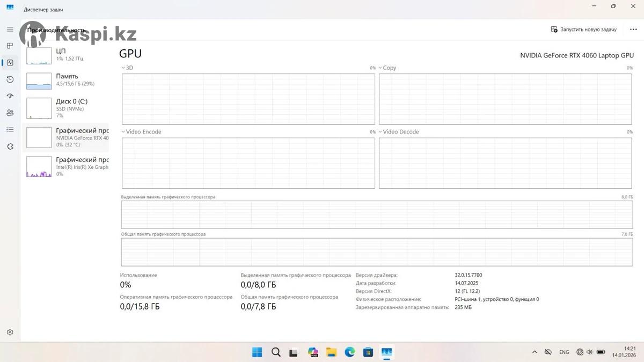
Task: Click Запустить новую задачу button
Action: (x=584, y=29)
